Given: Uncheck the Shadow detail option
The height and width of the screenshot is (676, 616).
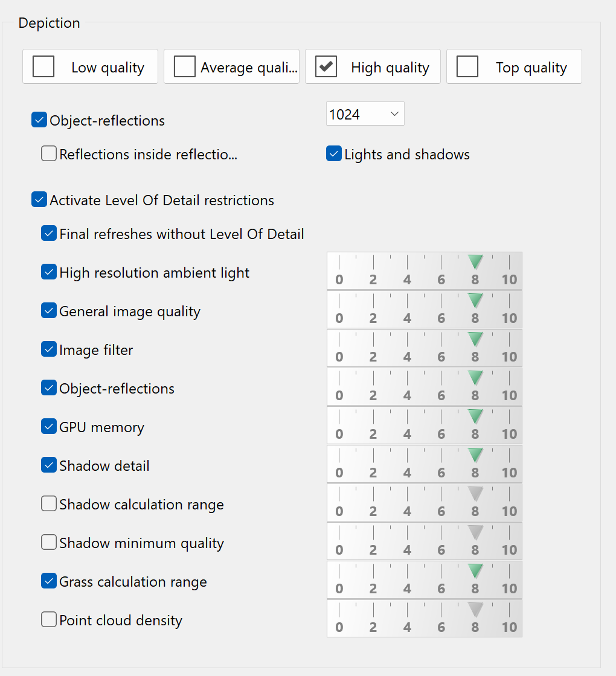Looking at the screenshot, I should coord(48,465).
